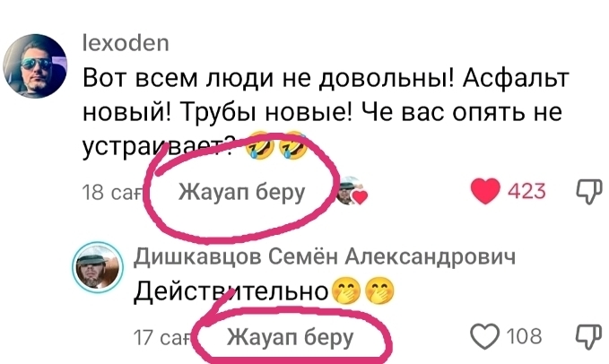
Task: Tap thumbs-down on Дишкавцов's reply
Action: click(x=587, y=336)
